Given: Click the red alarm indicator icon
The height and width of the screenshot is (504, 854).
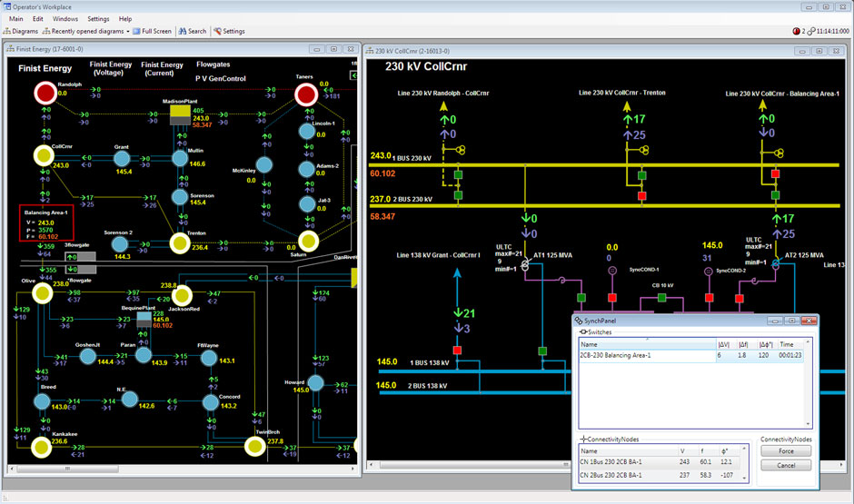Looking at the screenshot, I should point(796,31).
